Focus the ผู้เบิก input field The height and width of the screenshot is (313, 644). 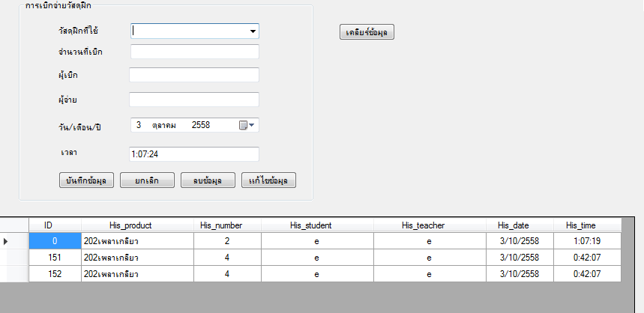point(194,75)
